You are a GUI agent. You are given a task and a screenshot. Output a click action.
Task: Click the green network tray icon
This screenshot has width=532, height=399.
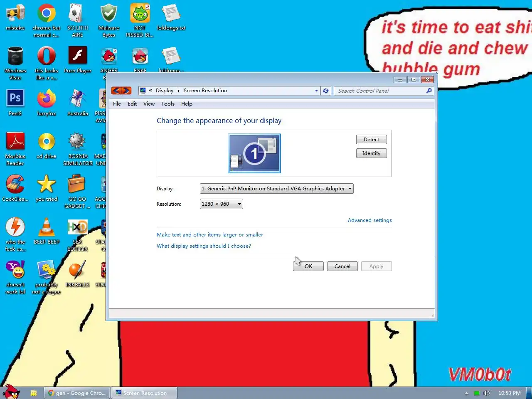(x=477, y=393)
